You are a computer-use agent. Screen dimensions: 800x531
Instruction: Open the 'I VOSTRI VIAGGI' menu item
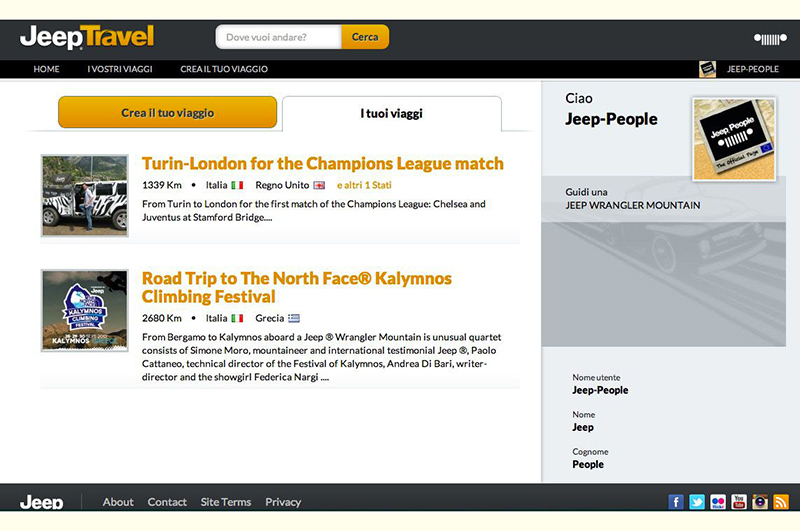120,69
